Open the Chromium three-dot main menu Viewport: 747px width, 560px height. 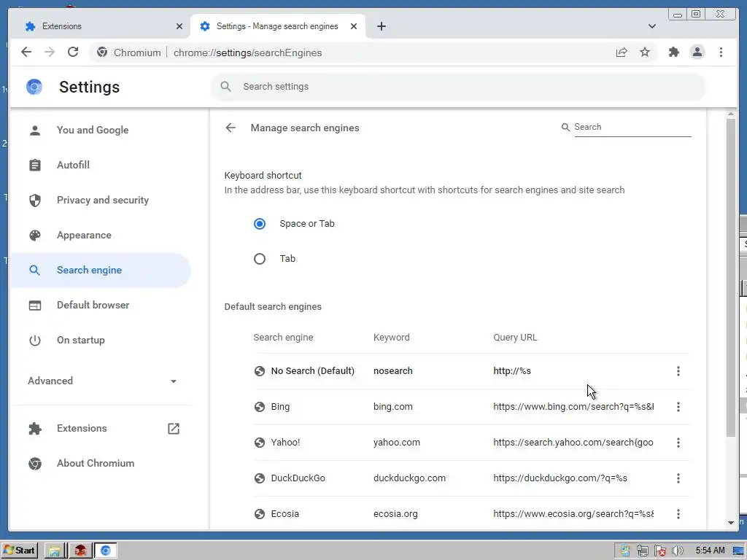tap(721, 52)
